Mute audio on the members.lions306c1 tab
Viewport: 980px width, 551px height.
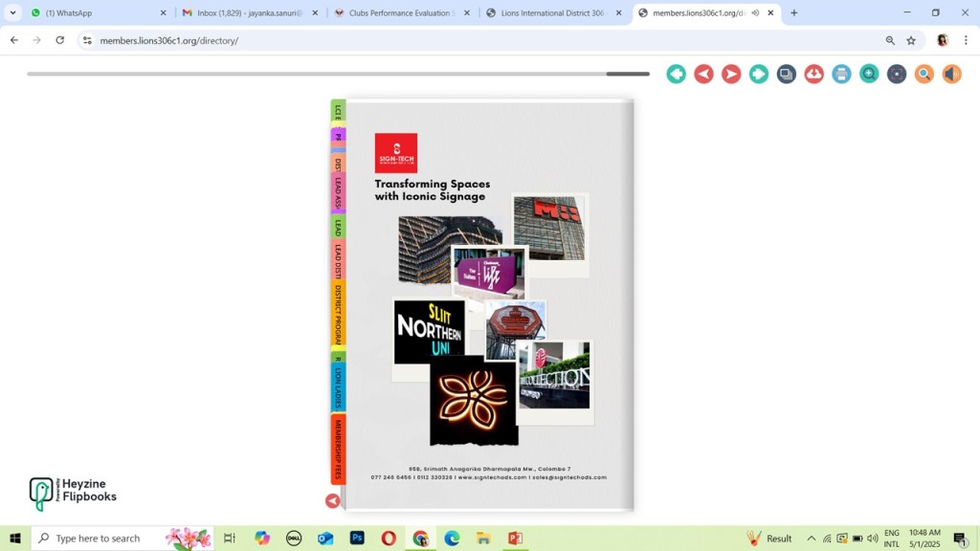pos(755,12)
